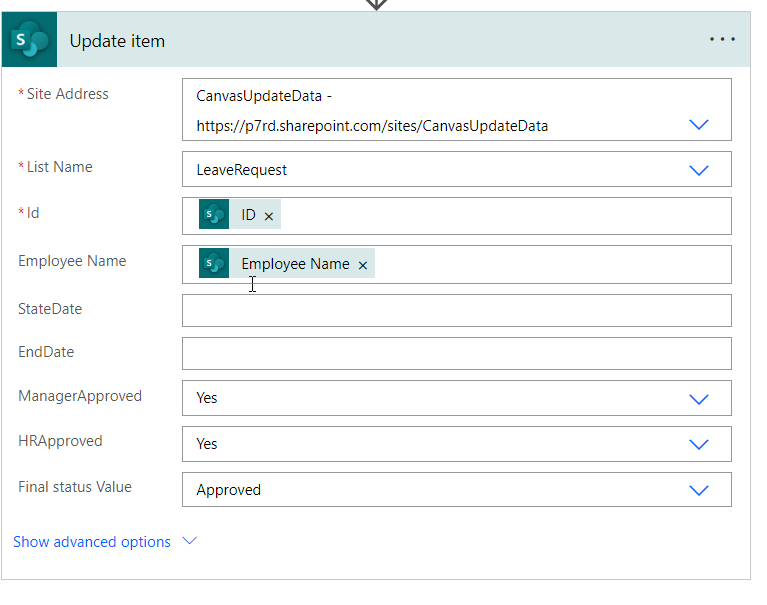Select the Update item title header
The height and width of the screenshot is (605, 767).
[x=117, y=41]
